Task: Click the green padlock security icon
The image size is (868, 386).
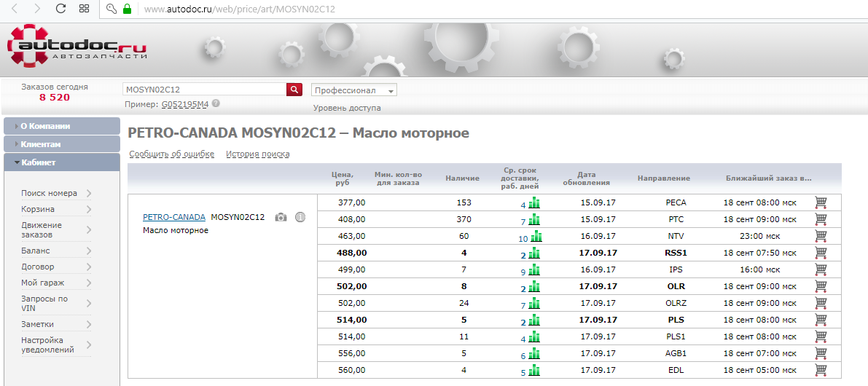Action: [128, 9]
